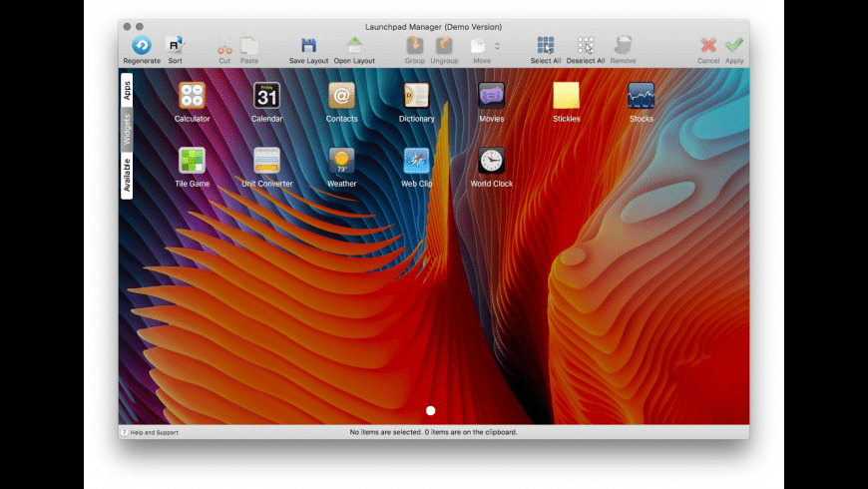Click the Deselect All icon

point(586,46)
